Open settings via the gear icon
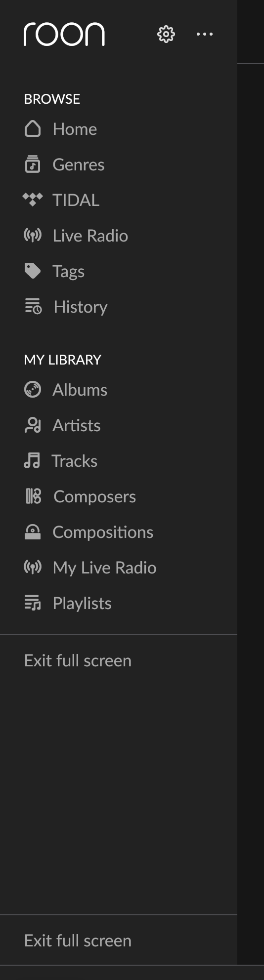Viewport: 264px width, 980px height. pos(166,34)
